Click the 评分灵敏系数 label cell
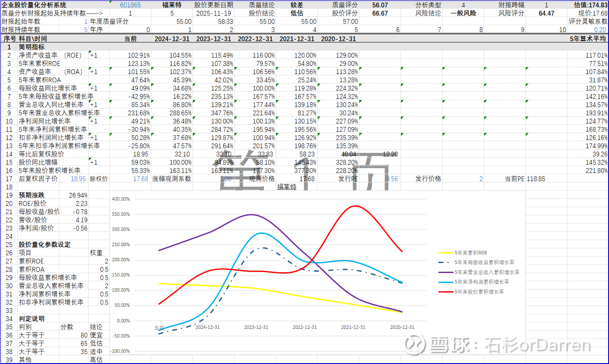Viewport: 609px width, 364px height. [x=588, y=21]
